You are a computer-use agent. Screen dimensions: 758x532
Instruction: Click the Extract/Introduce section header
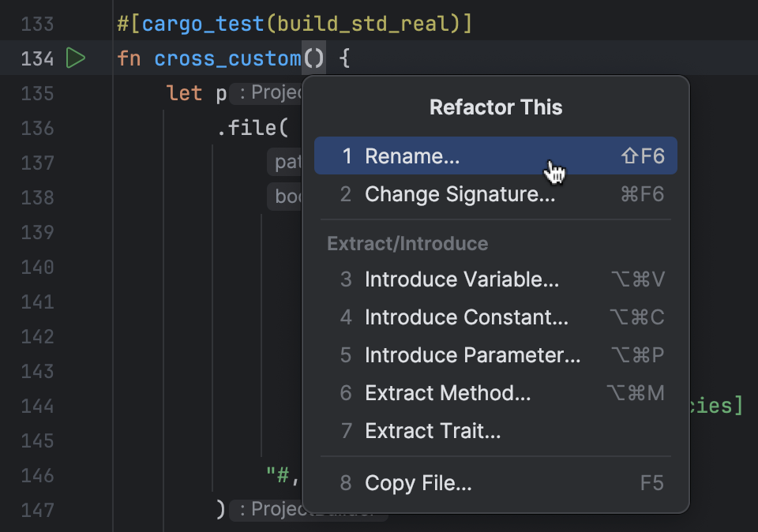pos(407,243)
